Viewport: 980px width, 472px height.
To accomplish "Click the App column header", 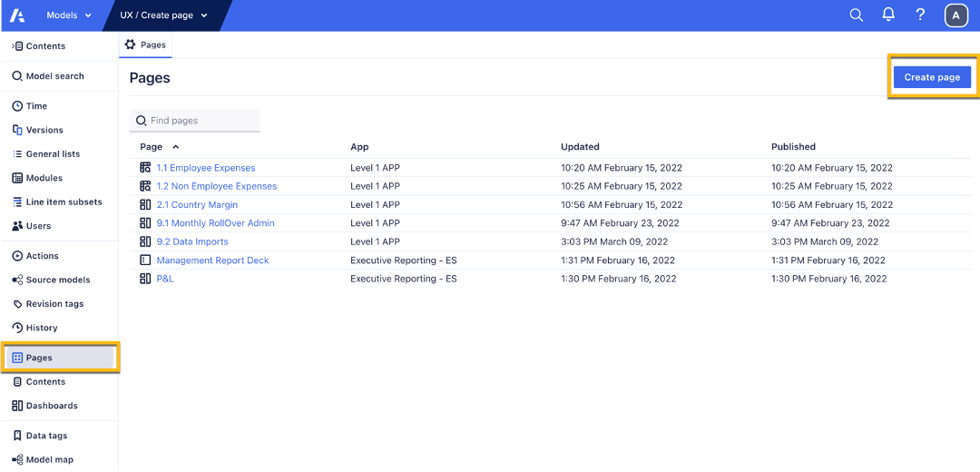I will pyautogui.click(x=359, y=147).
